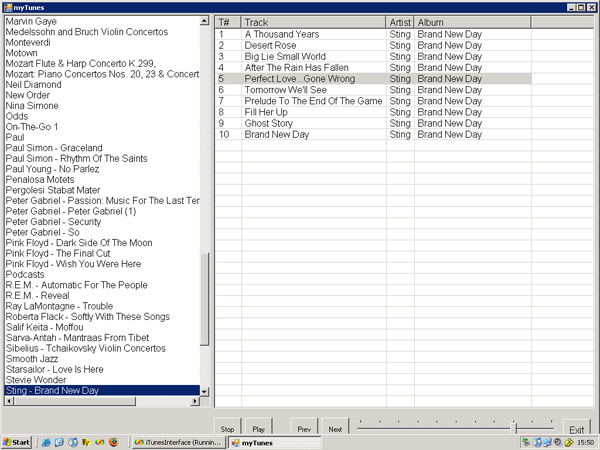Switch to the iTunesInterface (Running) taskbar button

pyautogui.click(x=179, y=442)
